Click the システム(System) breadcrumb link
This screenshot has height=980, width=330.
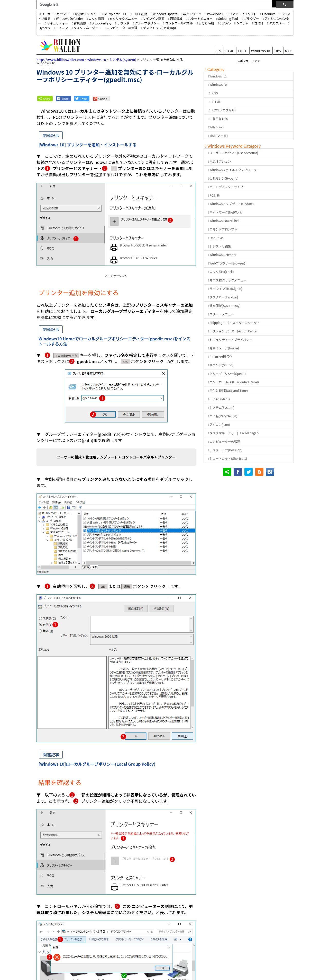122,60
